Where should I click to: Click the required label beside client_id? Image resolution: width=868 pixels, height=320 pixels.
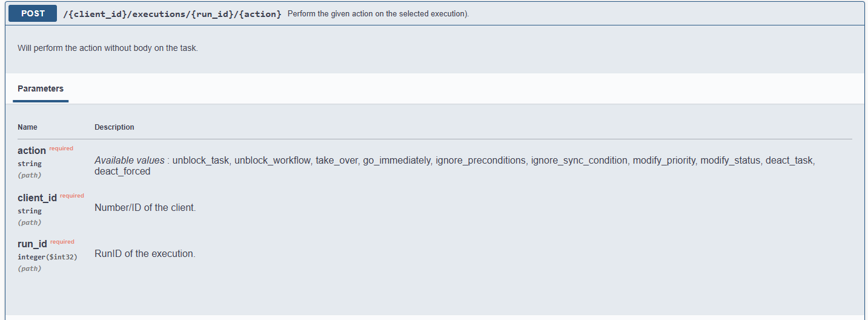click(72, 196)
